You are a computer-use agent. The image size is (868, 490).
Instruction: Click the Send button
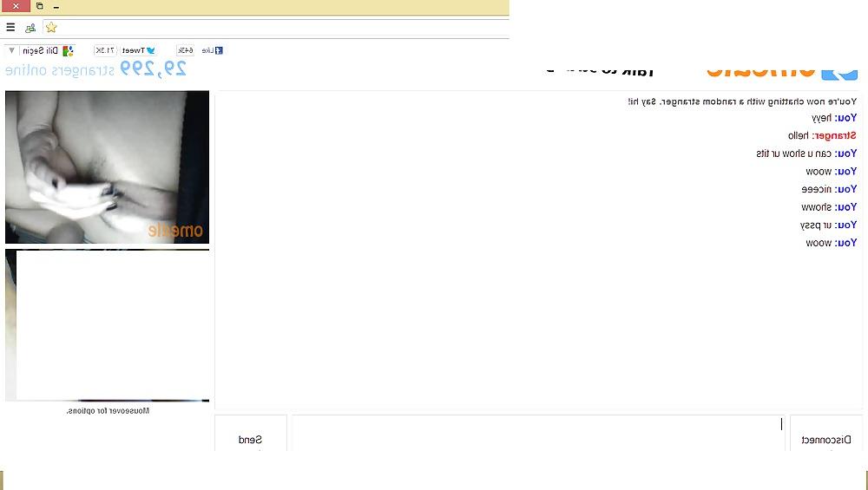(x=250, y=434)
